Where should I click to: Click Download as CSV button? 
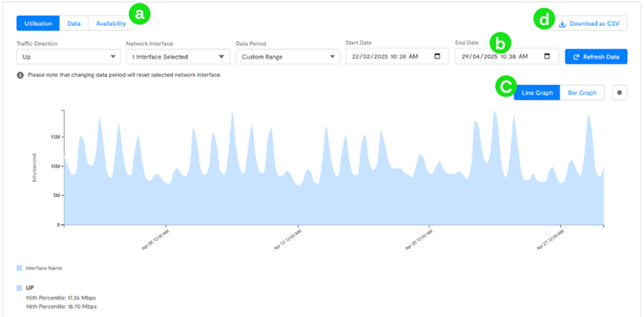[x=589, y=23]
